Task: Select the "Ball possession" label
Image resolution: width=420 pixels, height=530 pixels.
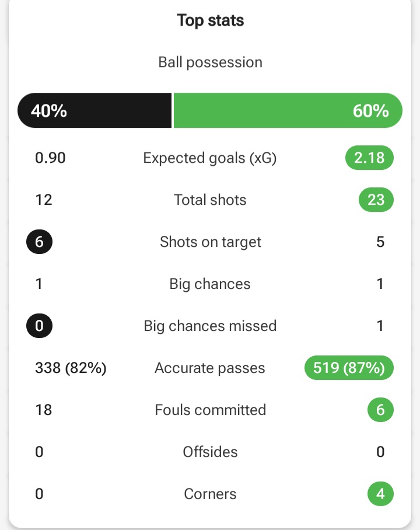Action: coord(210,62)
